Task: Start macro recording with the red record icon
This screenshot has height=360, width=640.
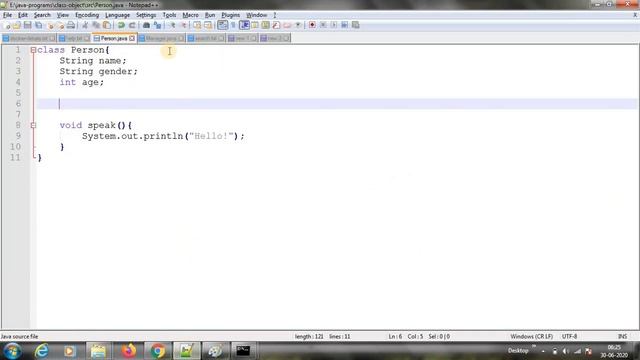Action: [x=312, y=25]
